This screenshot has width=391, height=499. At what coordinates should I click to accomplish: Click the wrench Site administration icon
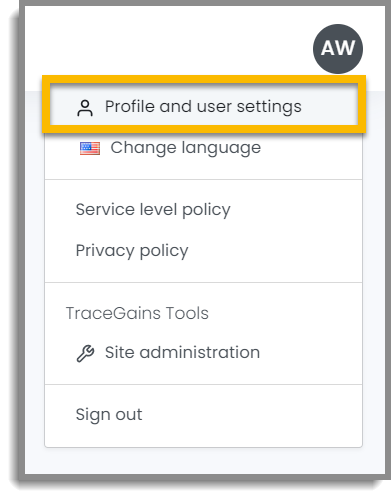85,354
